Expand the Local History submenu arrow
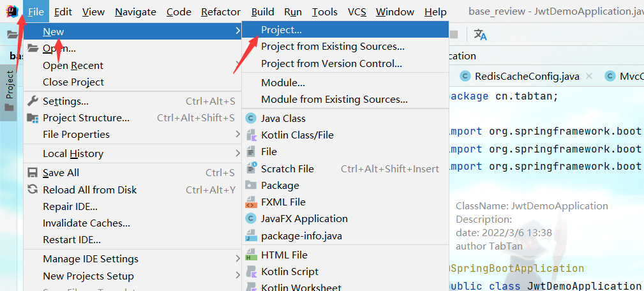644x291 pixels. coord(237,153)
